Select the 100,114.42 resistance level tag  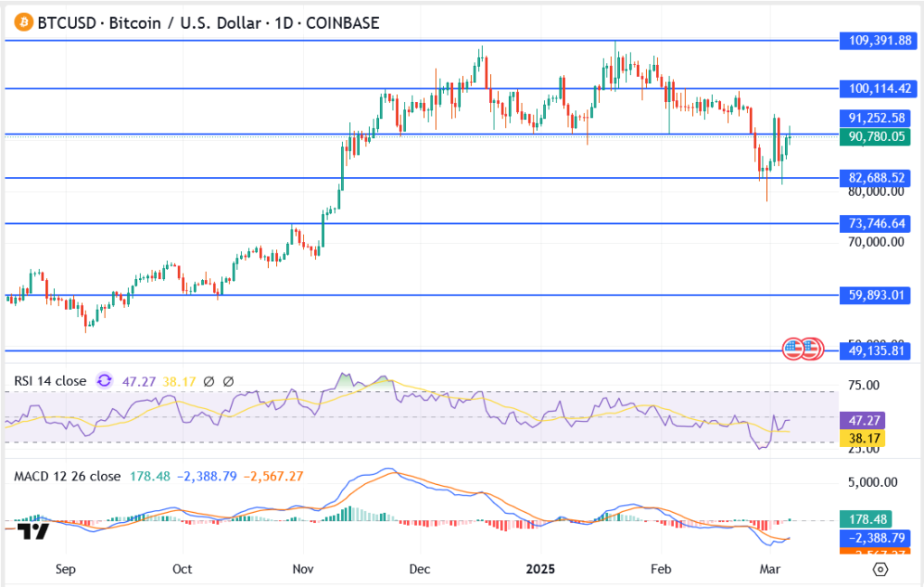point(874,89)
